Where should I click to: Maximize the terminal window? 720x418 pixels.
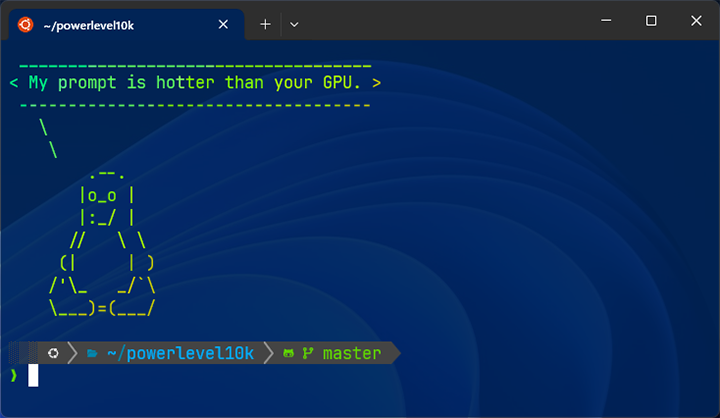click(x=651, y=21)
